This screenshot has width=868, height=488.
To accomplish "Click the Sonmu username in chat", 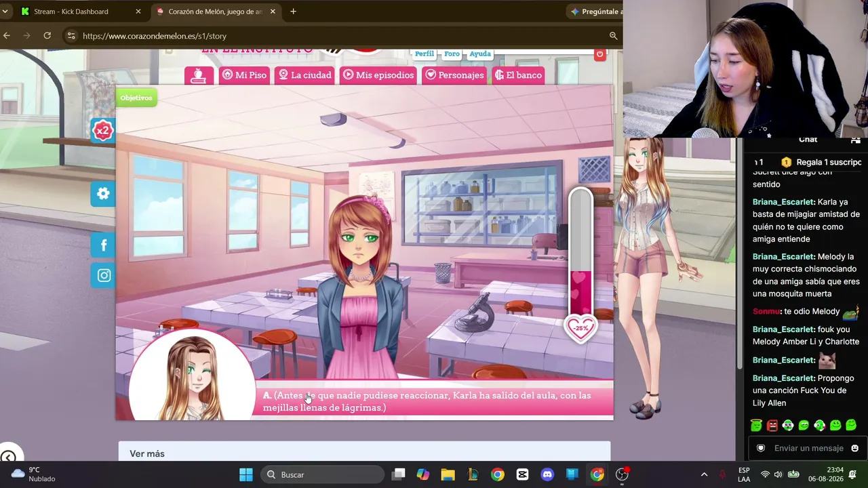I will pos(766,311).
